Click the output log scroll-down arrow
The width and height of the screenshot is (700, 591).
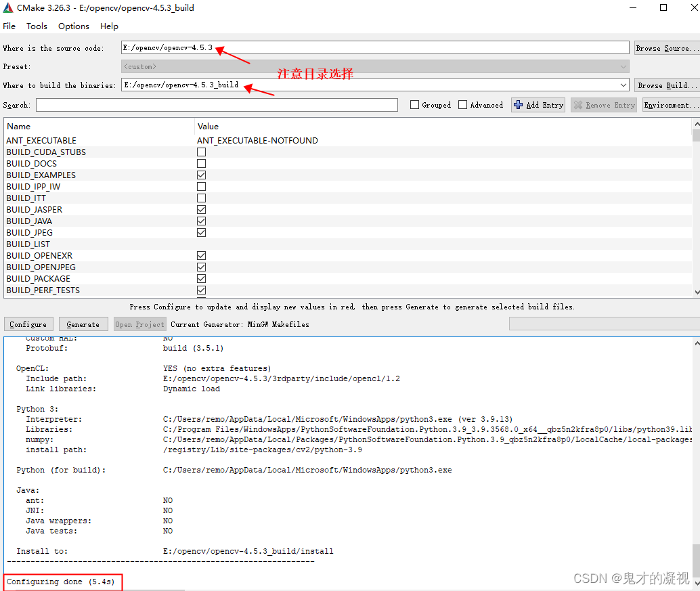point(697,584)
